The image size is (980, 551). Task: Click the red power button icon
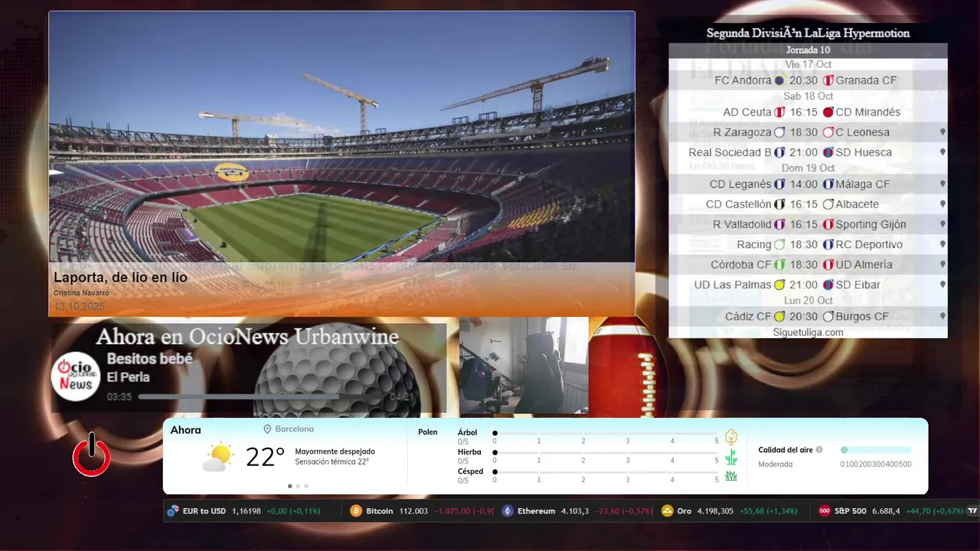click(x=91, y=455)
